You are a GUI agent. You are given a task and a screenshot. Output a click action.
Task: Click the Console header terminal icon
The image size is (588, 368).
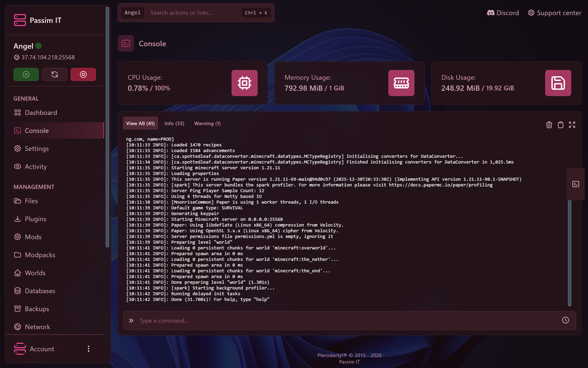[126, 44]
